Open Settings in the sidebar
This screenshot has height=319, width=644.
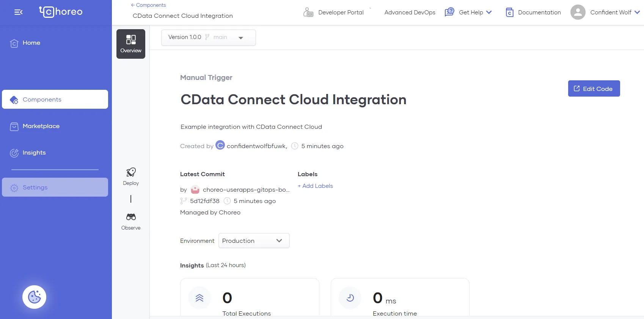pyautogui.click(x=35, y=188)
